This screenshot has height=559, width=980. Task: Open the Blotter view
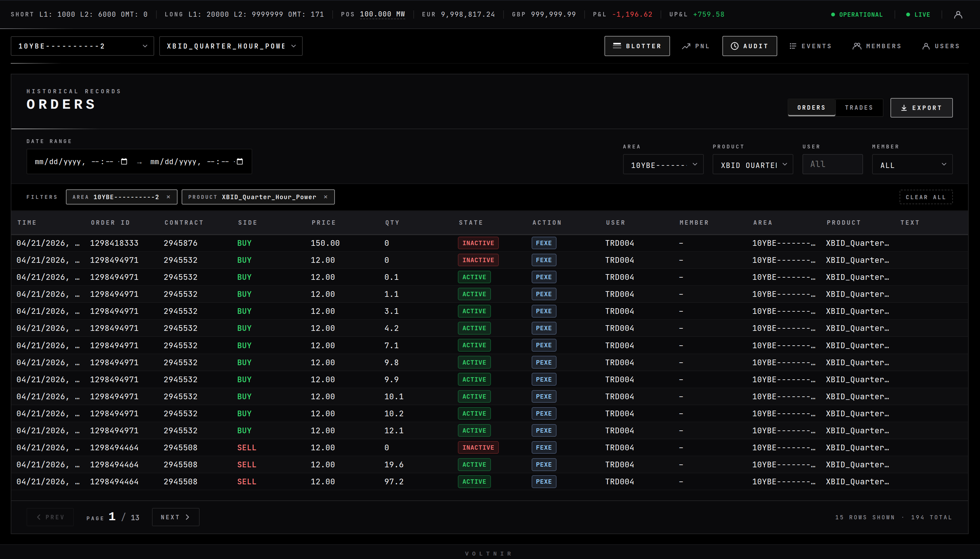637,46
